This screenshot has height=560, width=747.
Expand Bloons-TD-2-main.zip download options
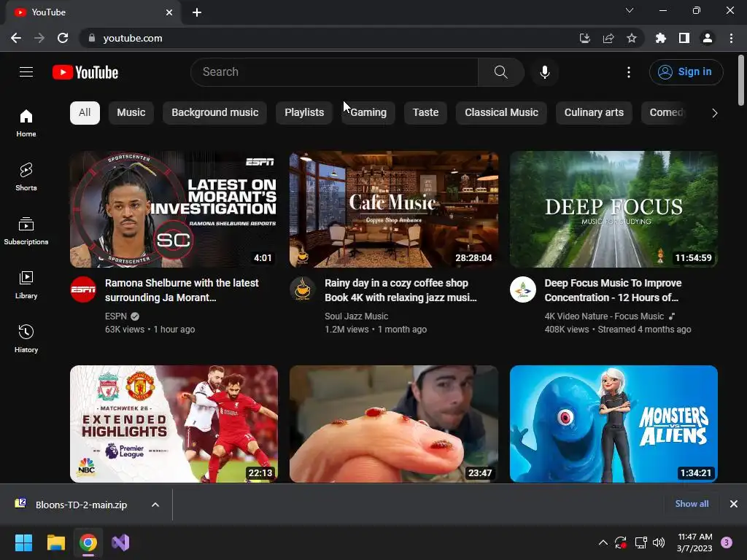tap(155, 505)
